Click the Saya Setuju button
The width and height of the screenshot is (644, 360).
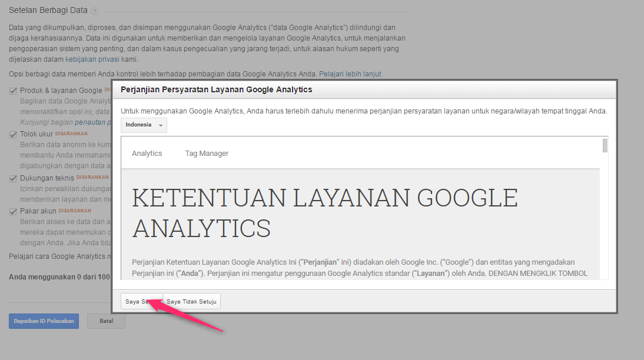coord(142,301)
